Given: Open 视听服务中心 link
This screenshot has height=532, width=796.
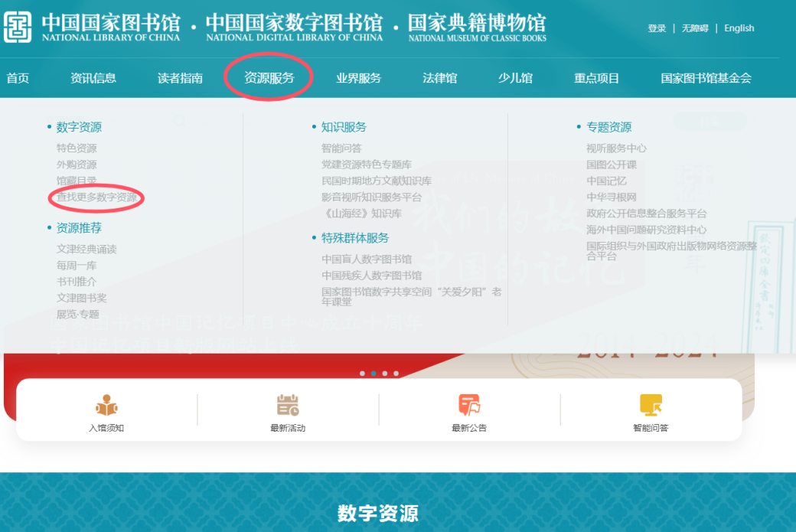Looking at the screenshot, I should [x=617, y=149].
